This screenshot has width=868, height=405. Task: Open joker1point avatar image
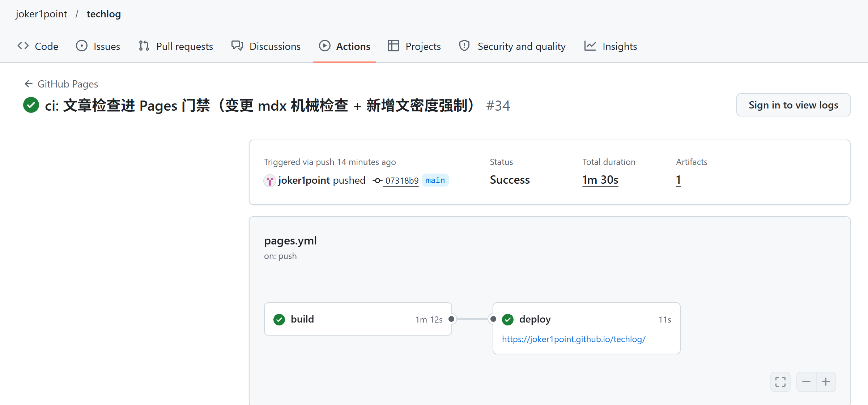click(269, 180)
